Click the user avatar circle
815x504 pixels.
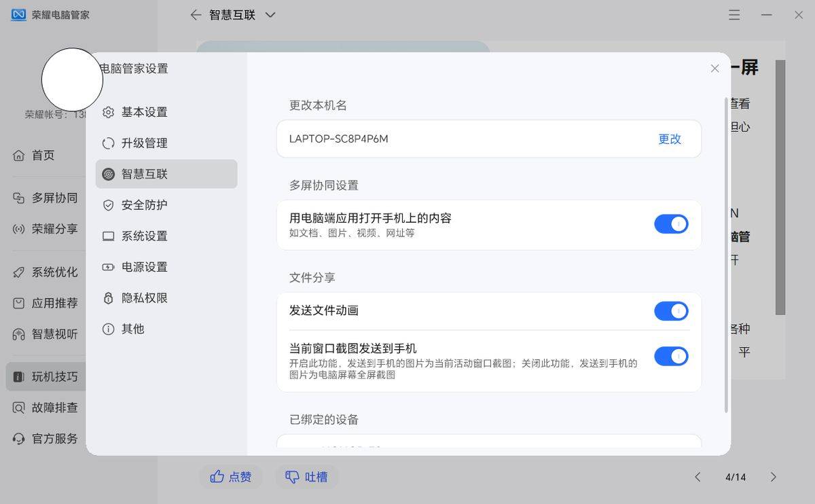[x=72, y=79]
